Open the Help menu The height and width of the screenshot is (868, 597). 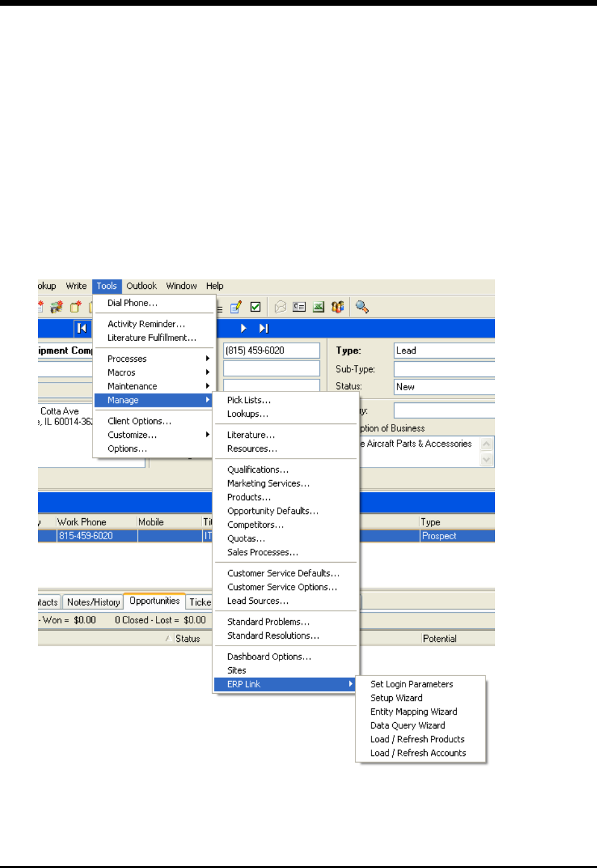pyautogui.click(x=215, y=286)
